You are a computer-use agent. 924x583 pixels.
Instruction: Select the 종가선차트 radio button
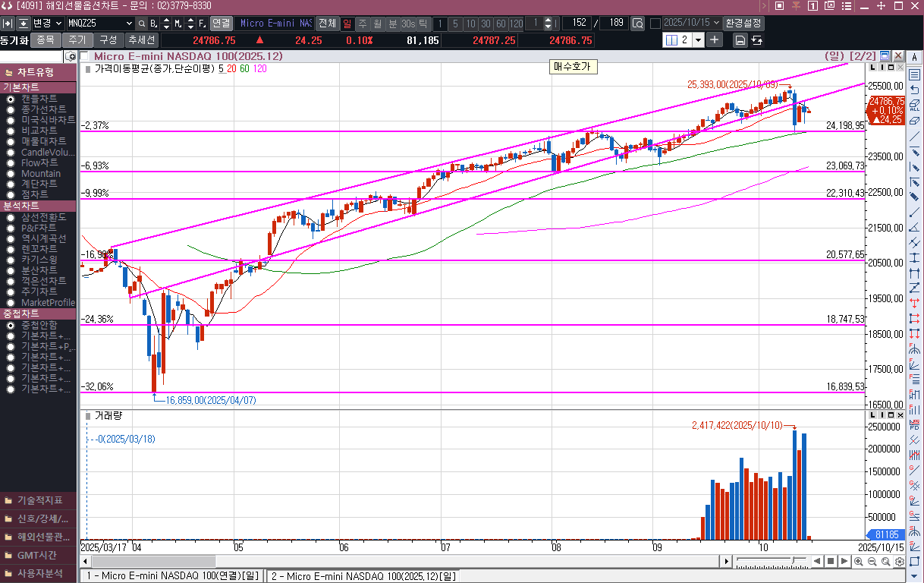(11, 109)
